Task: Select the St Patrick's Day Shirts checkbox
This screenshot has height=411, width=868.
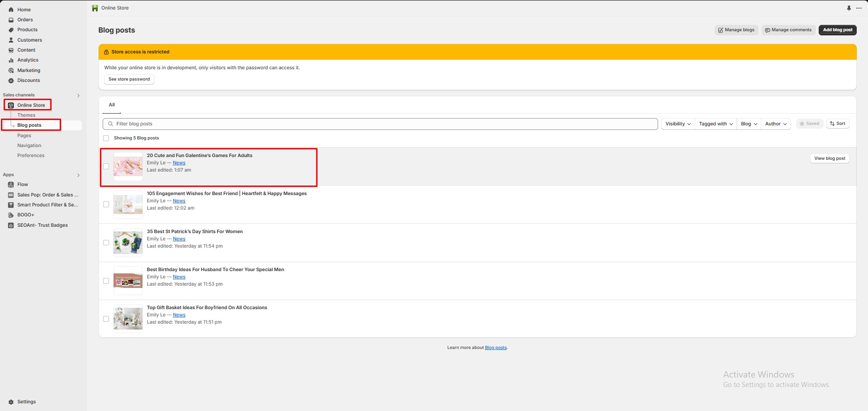Action: [x=106, y=243]
